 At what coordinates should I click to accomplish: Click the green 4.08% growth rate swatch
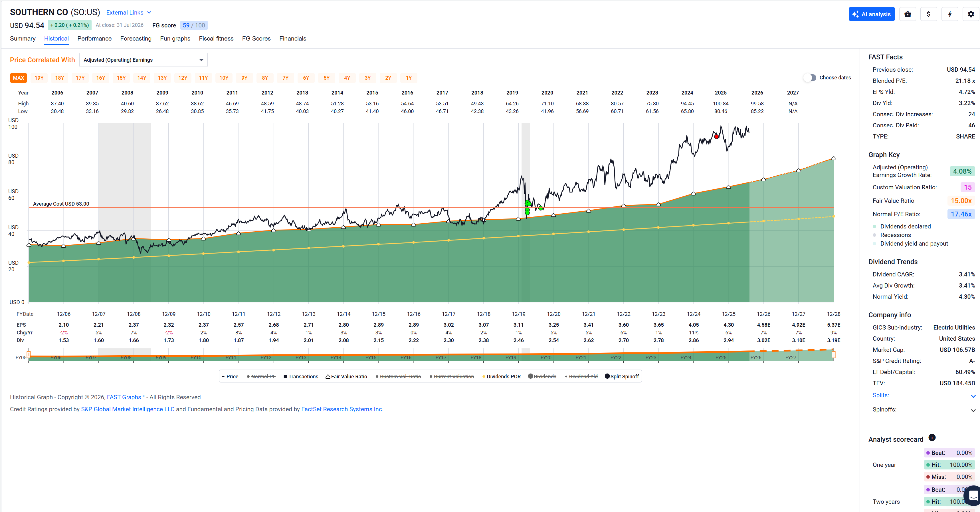tap(962, 171)
